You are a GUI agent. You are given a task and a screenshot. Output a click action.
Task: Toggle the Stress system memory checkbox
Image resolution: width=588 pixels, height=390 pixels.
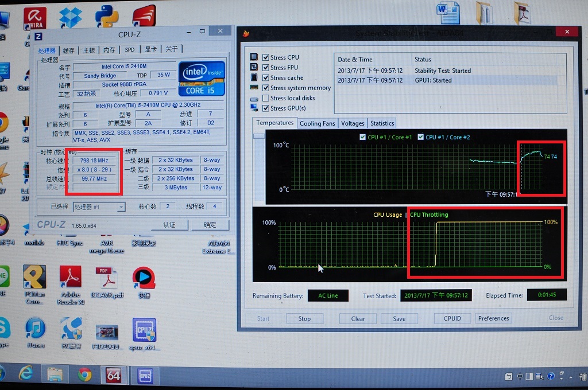point(266,88)
